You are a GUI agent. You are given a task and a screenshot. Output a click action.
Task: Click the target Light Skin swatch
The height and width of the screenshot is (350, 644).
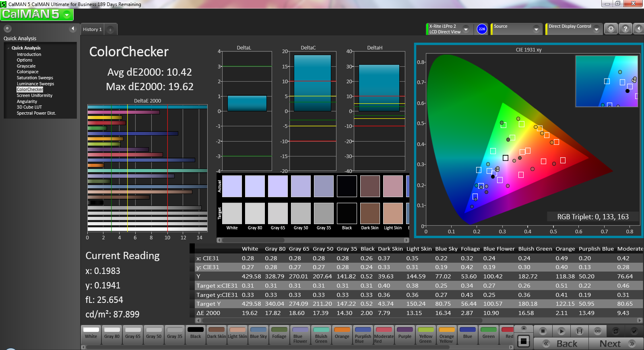click(393, 213)
